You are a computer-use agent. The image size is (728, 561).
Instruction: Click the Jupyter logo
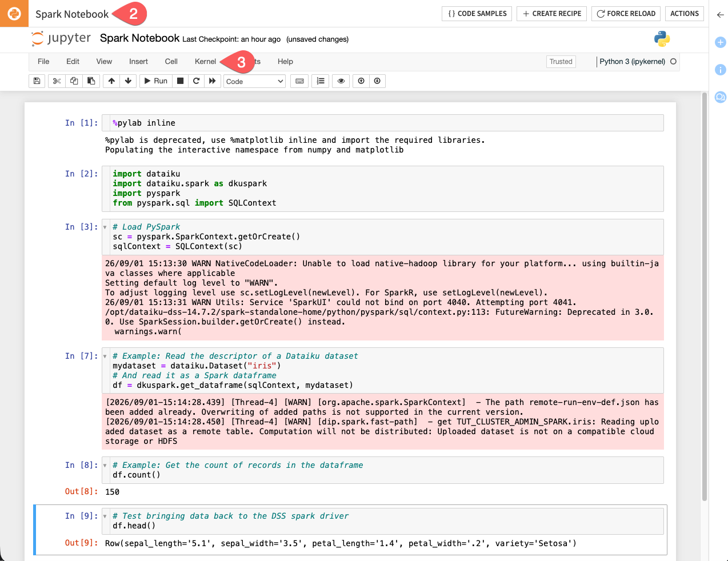point(61,38)
